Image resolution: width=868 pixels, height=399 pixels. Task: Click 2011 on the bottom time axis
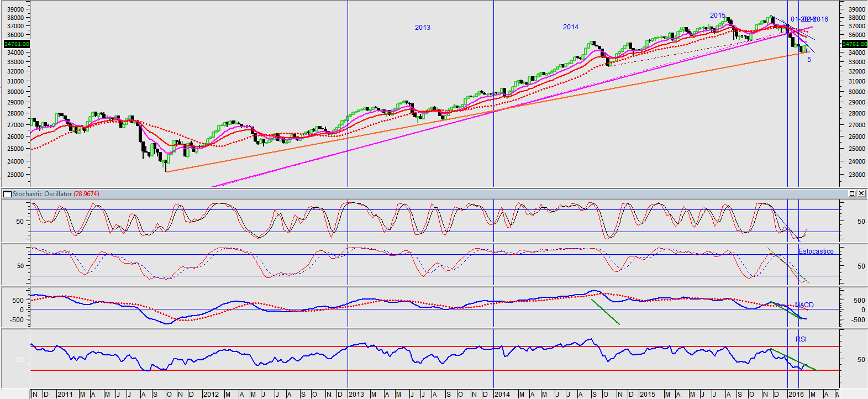(65, 395)
